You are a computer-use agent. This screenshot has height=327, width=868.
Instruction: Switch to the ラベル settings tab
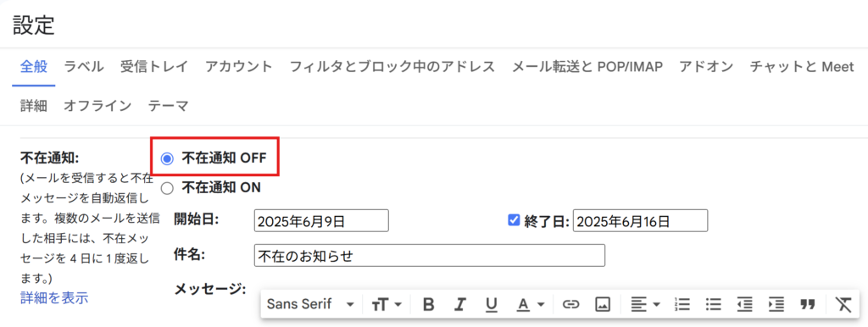tap(84, 67)
